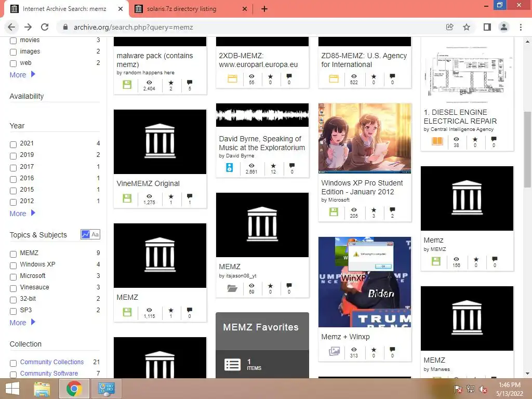Click the image icon on Memz + Winxp card
The height and width of the screenshot is (399, 532).
334,351
